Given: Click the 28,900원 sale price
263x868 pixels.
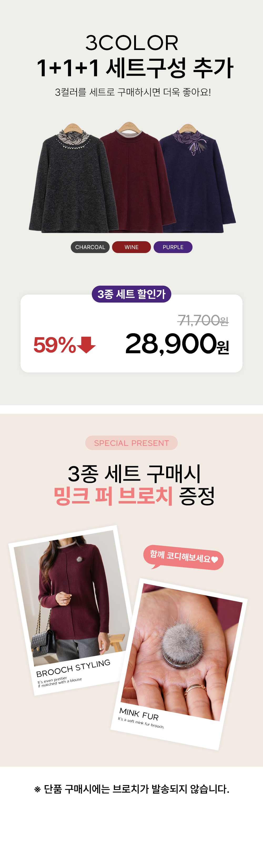Looking at the screenshot, I should click(x=177, y=344).
